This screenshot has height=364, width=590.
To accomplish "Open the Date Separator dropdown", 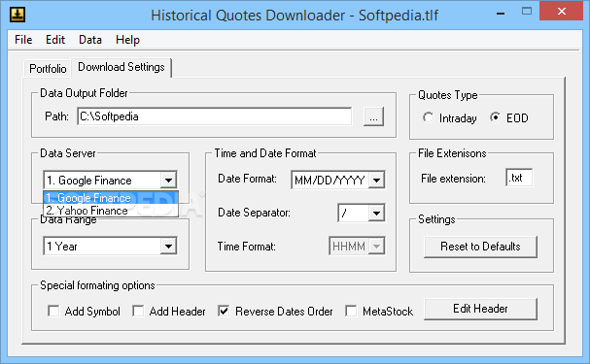I will [x=376, y=214].
